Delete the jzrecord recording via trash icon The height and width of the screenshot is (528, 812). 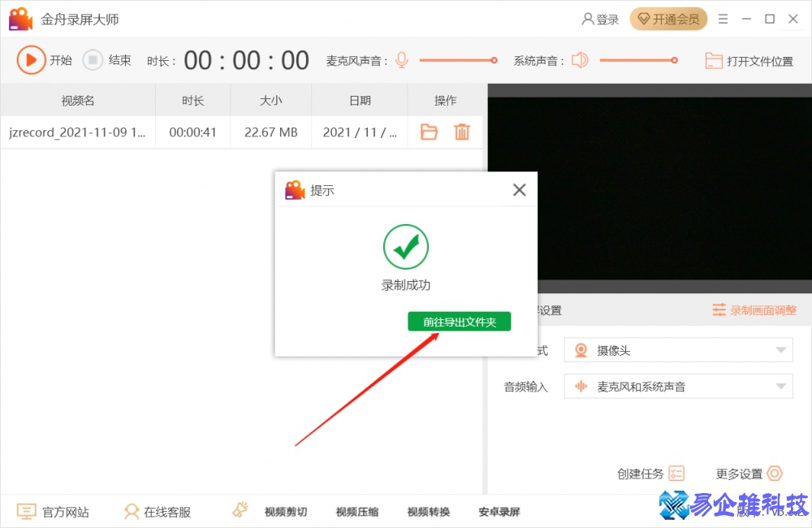462,132
